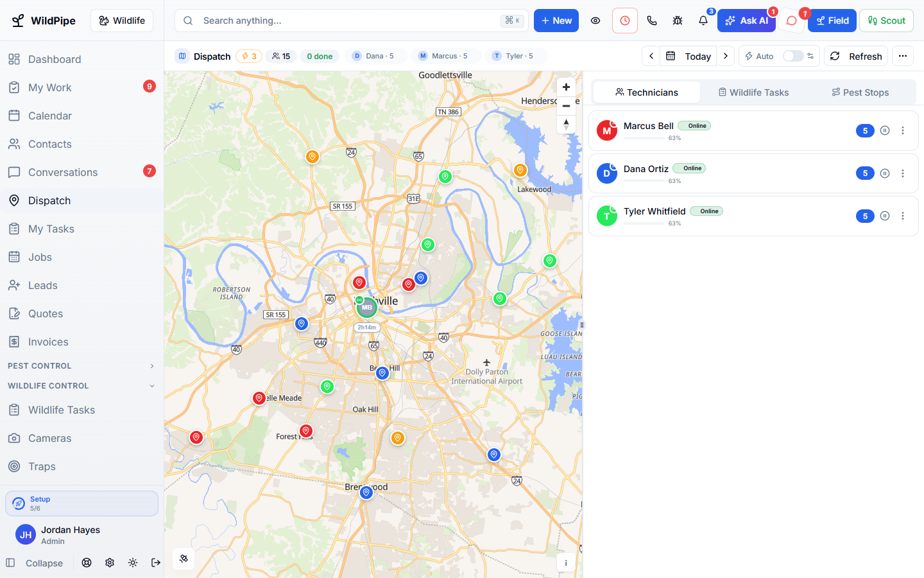Pause Tyler Whitfield's route

(885, 216)
